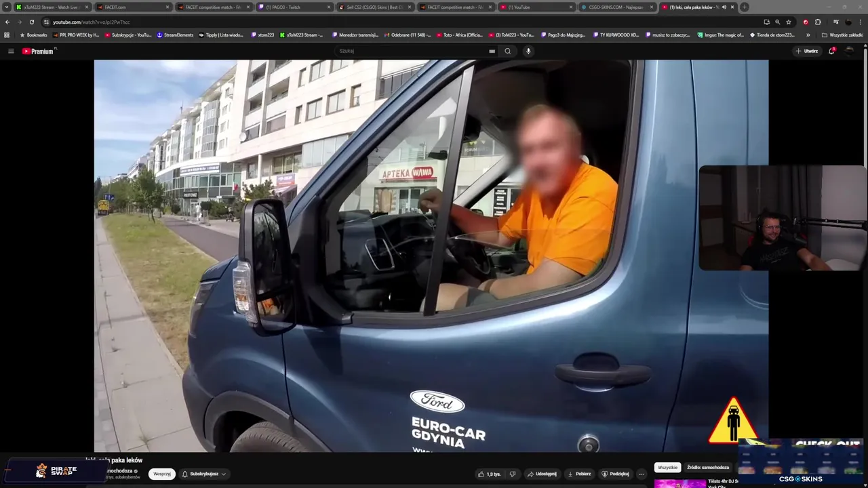The height and width of the screenshot is (488, 868).
Task: Select Źródło: samochodoza filter chip
Action: (x=707, y=467)
